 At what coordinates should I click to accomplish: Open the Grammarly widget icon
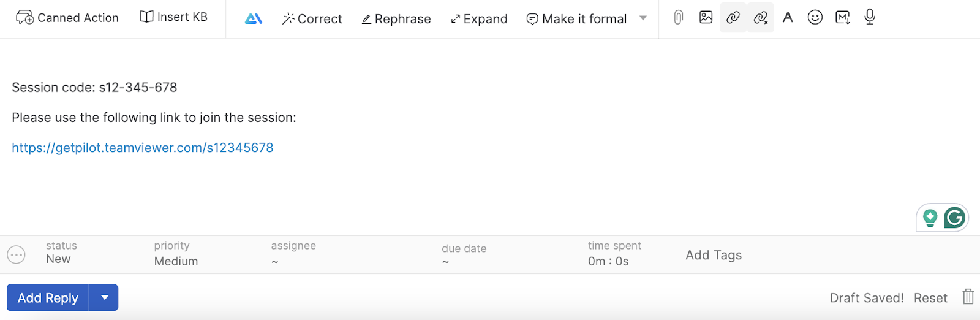[x=954, y=218]
